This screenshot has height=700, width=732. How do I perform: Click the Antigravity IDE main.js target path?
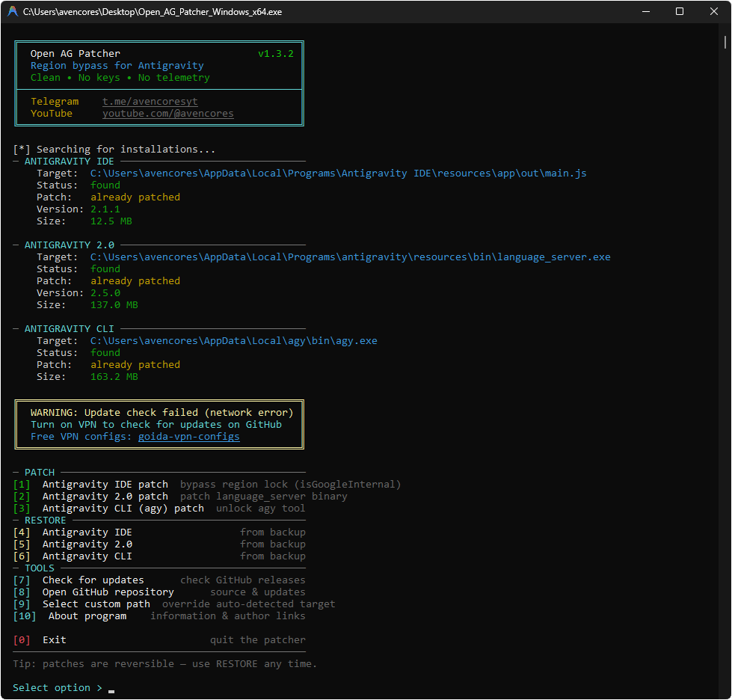[338, 174]
